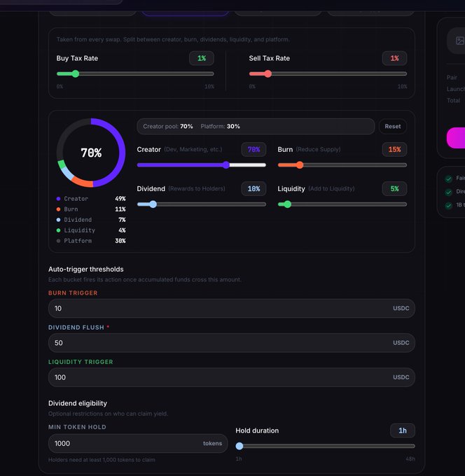Screen dimensions: 465x476
Task: Click the second green check icon
Action: [449, 192]
